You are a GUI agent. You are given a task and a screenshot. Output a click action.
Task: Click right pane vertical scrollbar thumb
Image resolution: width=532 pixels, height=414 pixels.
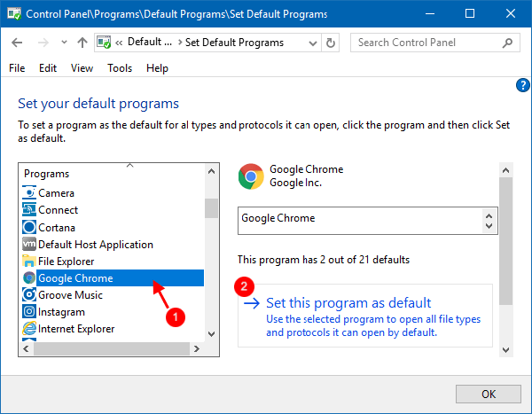[506, 241]
